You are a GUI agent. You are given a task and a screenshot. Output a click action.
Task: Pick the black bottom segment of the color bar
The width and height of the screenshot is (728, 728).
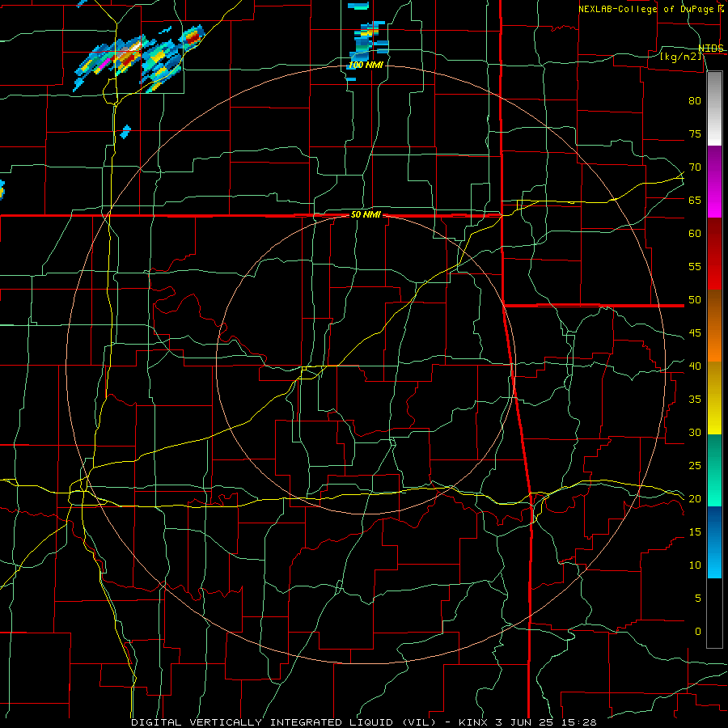[714, 613]
